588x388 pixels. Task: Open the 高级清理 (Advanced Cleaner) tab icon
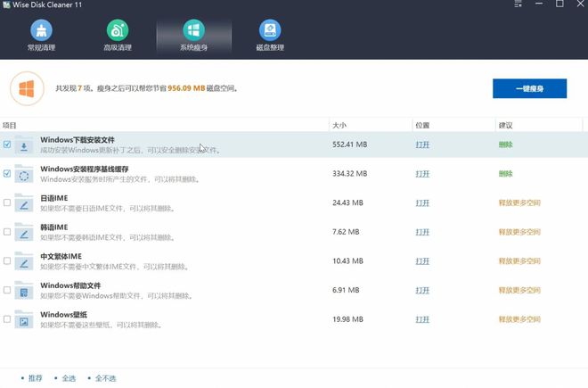coord(117,31)
